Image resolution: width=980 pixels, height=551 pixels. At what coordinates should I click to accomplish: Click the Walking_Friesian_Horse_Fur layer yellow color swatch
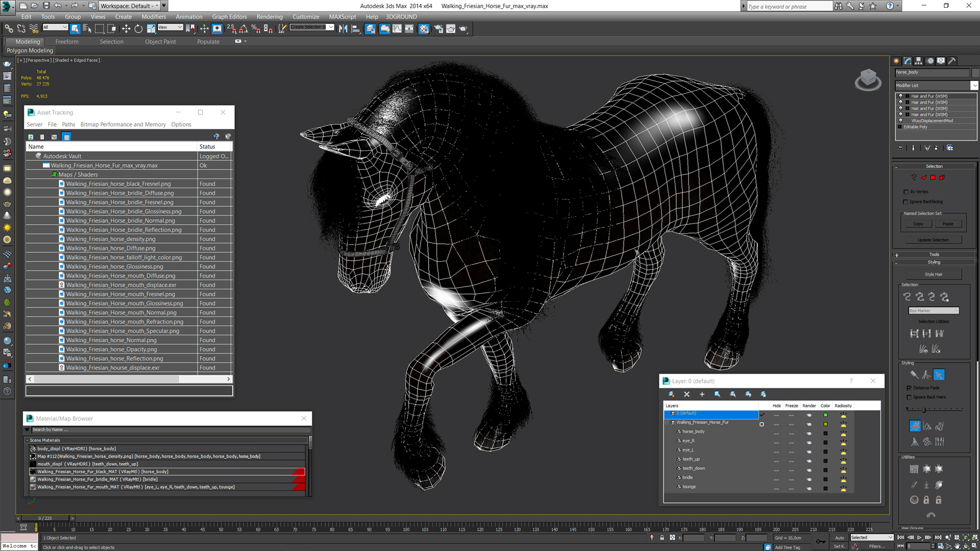pos(825,424)
